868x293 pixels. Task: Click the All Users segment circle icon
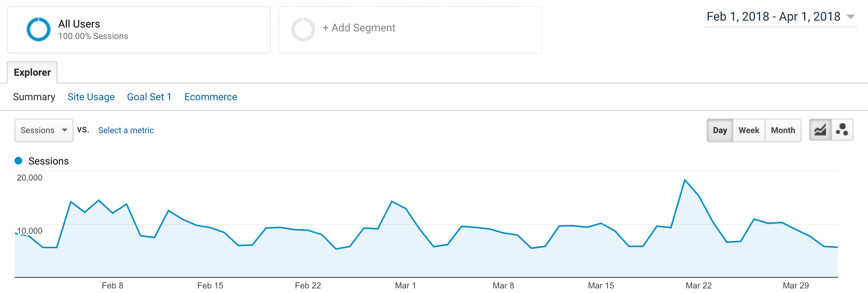[38, 29]
